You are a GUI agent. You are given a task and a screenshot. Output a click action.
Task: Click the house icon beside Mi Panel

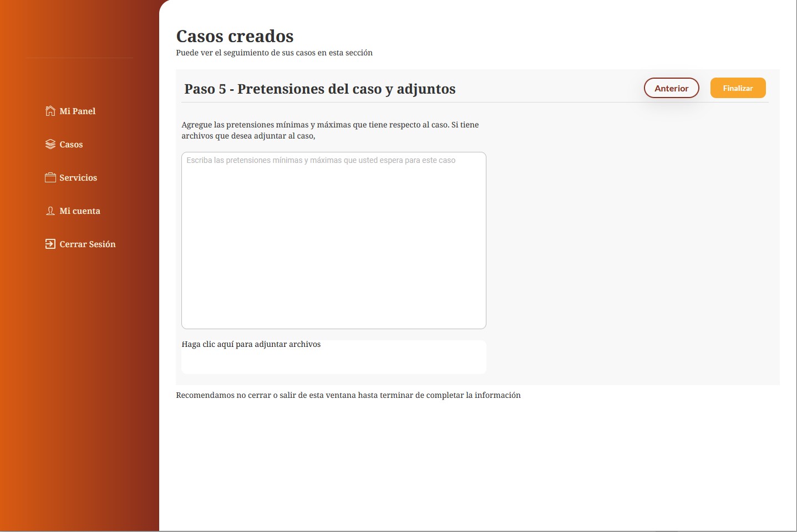(x=50, y=111)
